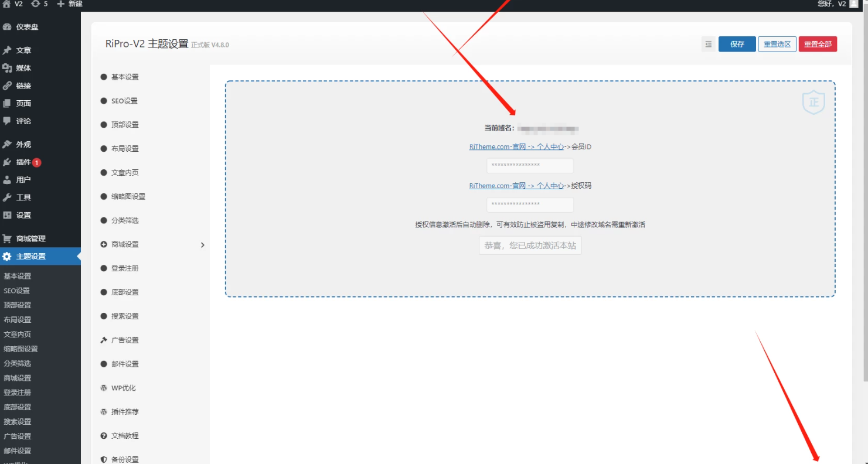
Task: Click the 链接 chain icon in the sidebar
Action: pos(7,86)
